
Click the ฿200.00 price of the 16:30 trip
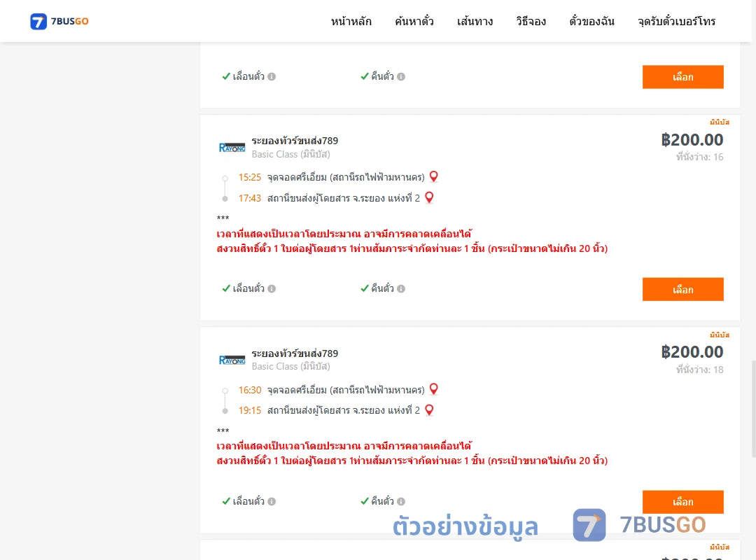click(x=692, y=352)
